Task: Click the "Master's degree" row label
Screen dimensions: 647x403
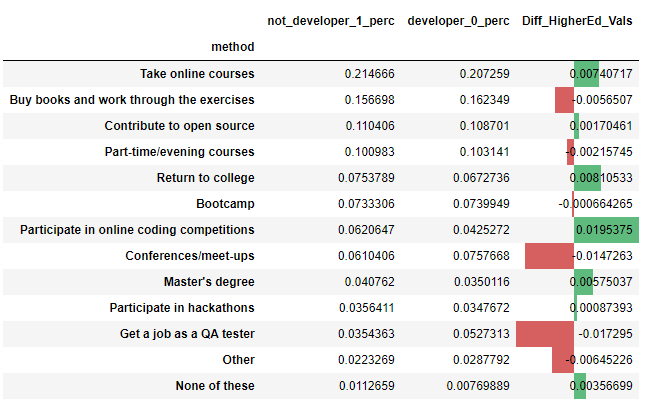Action: [209, 281]
